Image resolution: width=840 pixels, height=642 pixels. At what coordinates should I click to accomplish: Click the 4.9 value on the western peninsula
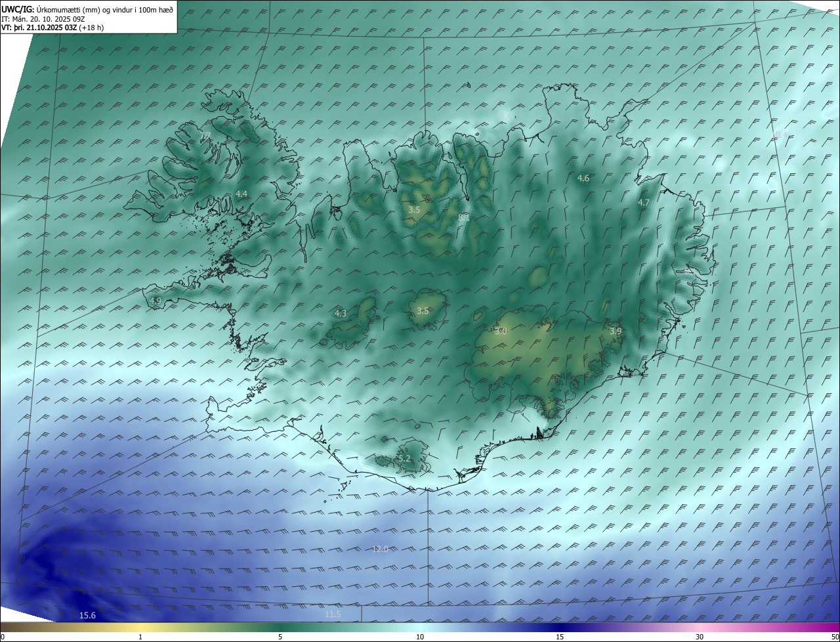point(156,301)
